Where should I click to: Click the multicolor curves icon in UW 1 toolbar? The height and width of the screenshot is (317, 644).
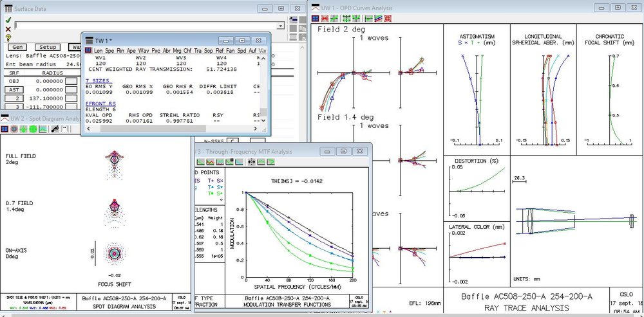[x=378, y=19]
